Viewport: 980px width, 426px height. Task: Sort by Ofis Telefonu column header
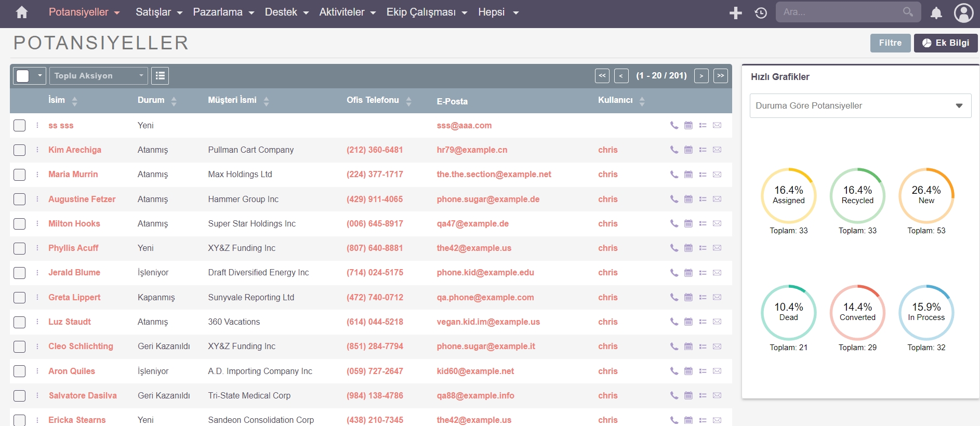(x=373, y=100)
